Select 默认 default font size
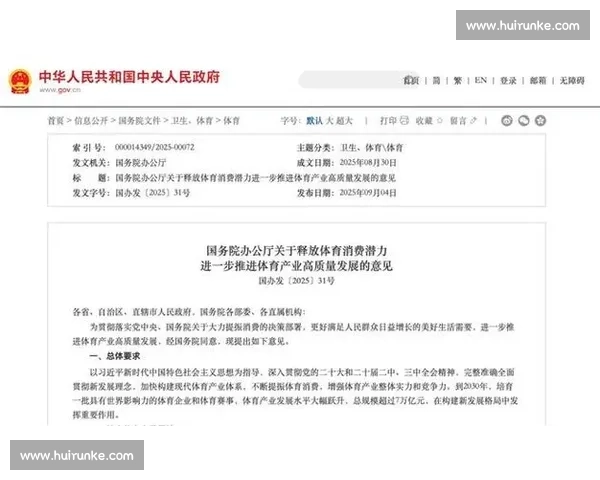The image size is (600, 480). tap(315, 121)
